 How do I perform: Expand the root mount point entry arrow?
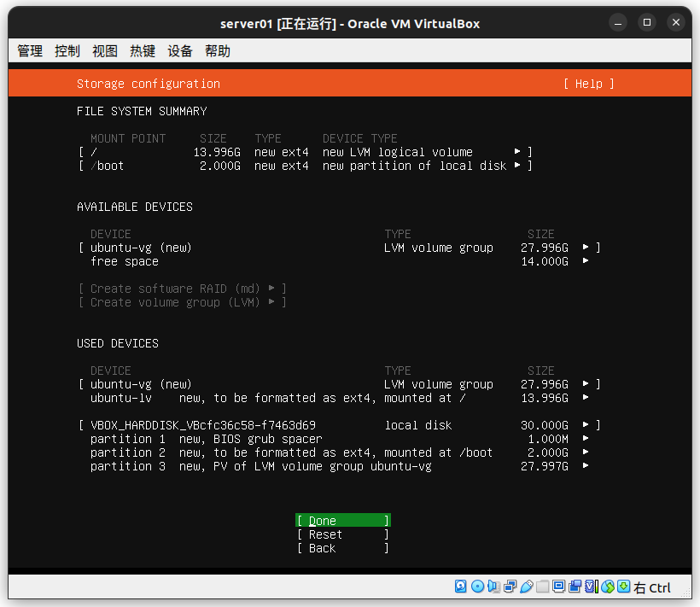coord(517,152)
